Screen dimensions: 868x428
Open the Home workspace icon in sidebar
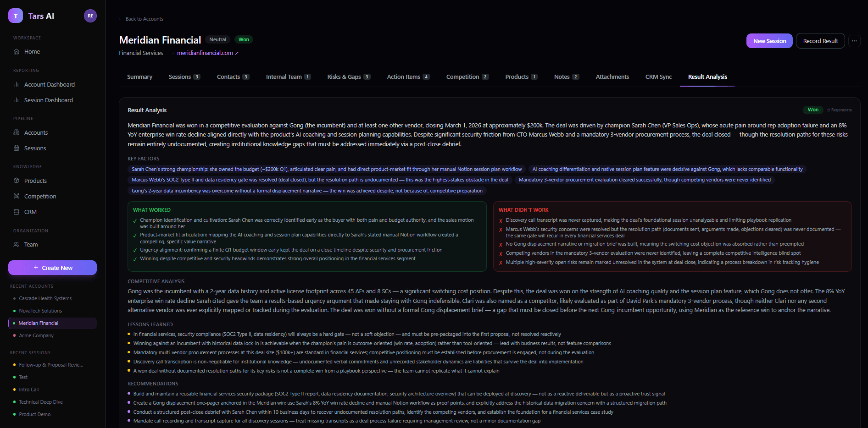[x=16, y=51]
